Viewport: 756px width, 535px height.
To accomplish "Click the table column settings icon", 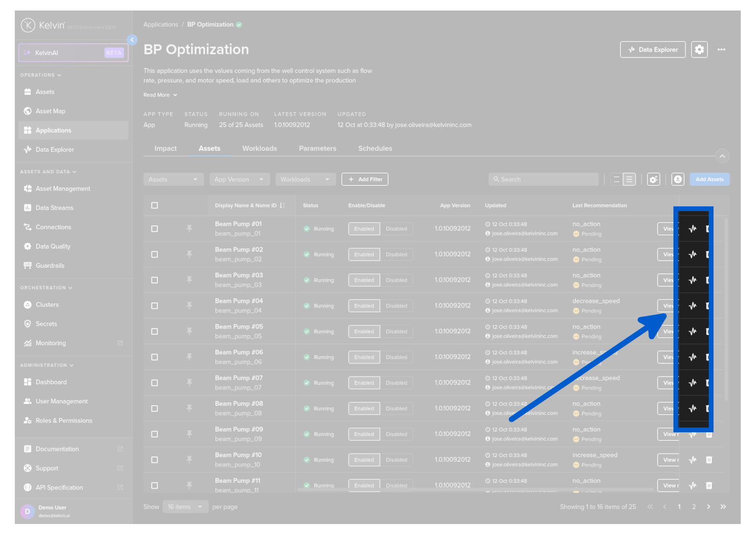I will coord(653,180).
